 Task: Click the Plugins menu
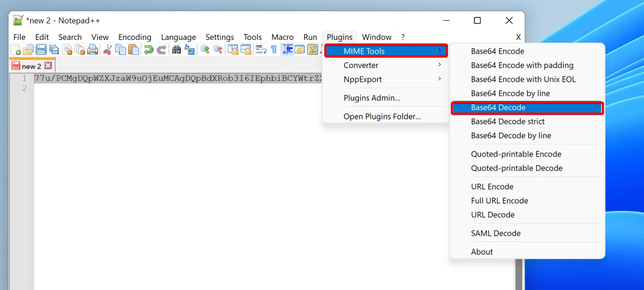click(x=339, y=37)
